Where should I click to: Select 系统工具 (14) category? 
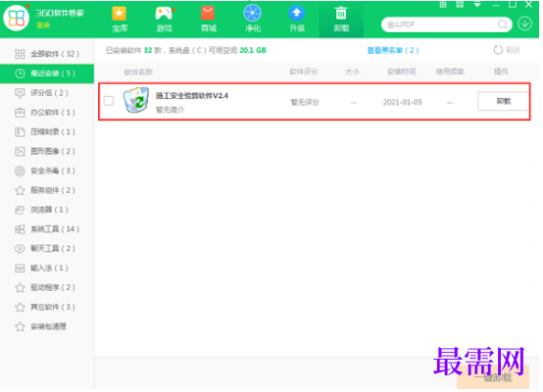pos(47,229)
